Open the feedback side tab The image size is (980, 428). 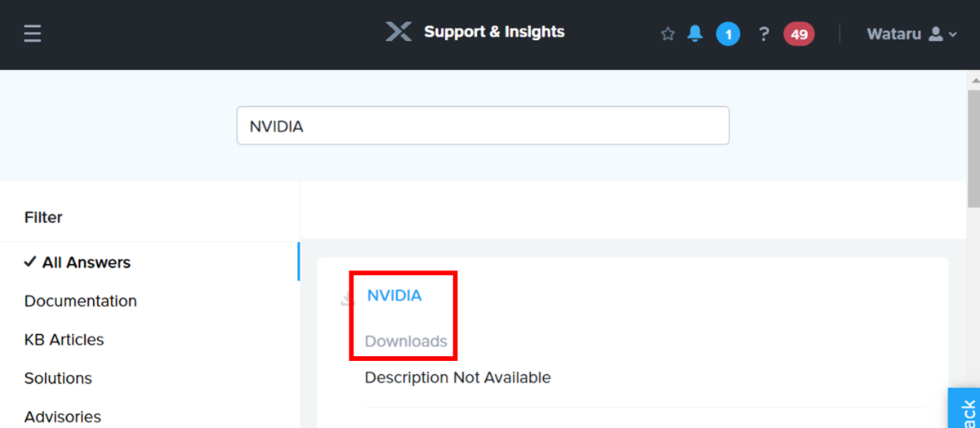point(964,408)
